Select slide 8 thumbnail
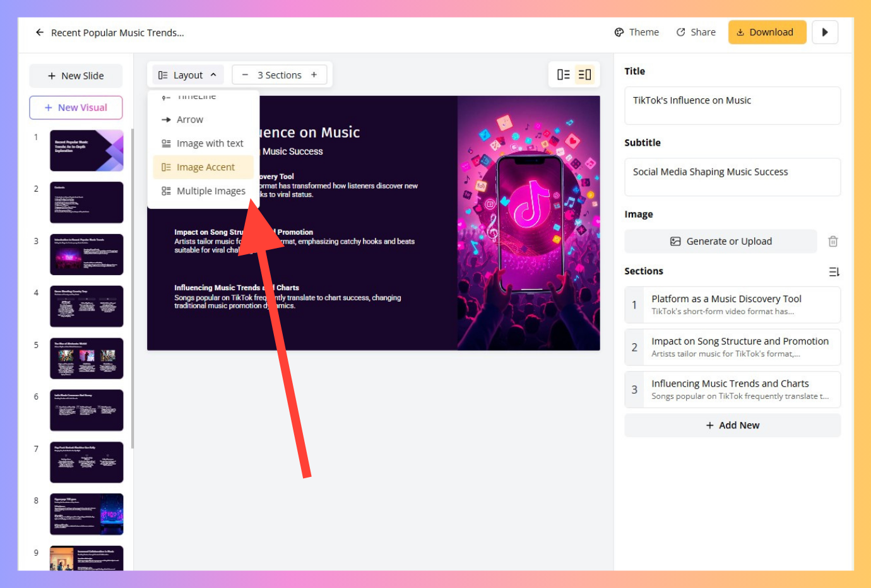The width and height of the screenshot is (871, 588). click(x=86, y=514)
